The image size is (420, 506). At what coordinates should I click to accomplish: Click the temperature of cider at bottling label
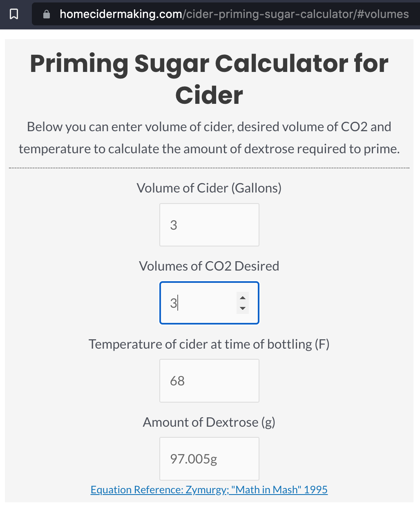click(209, 344)
